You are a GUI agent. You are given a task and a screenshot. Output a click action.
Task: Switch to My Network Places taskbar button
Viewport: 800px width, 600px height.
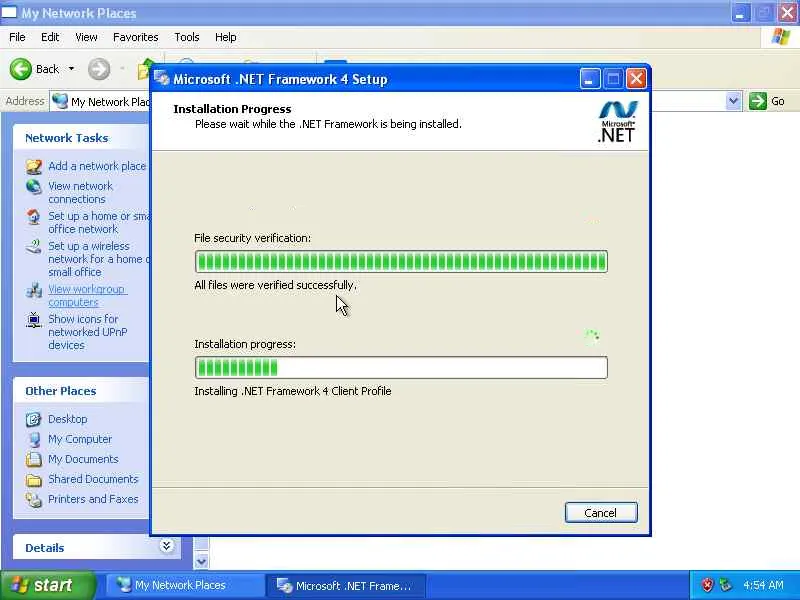184,585
